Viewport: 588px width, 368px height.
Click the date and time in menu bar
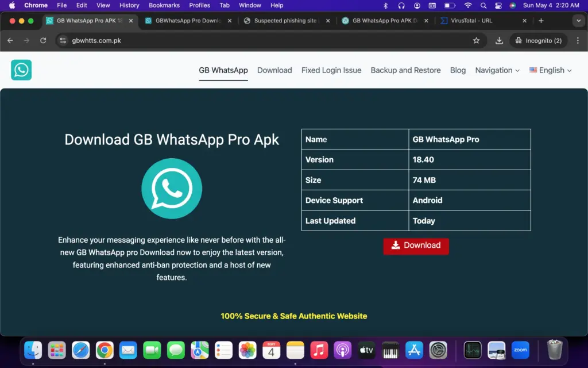click(551, 5)
